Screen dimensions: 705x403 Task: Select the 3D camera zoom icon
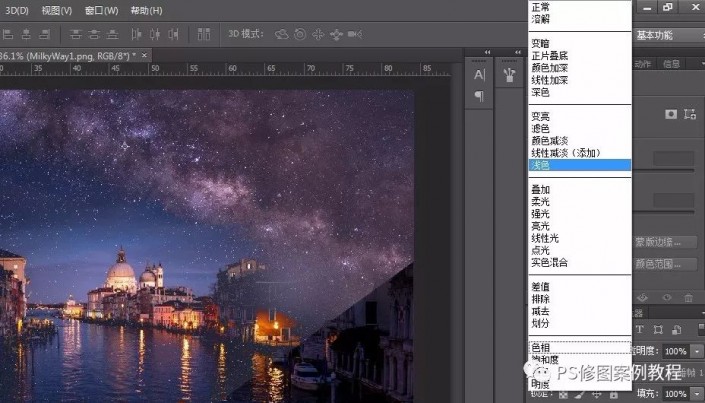[x=355, y=34]
